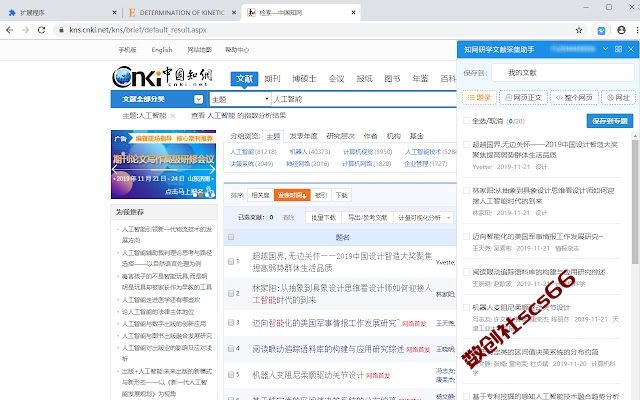Collapse the collector panel with chevron
This screenshot has height=400, width=640.
click(x=605, y=49)
